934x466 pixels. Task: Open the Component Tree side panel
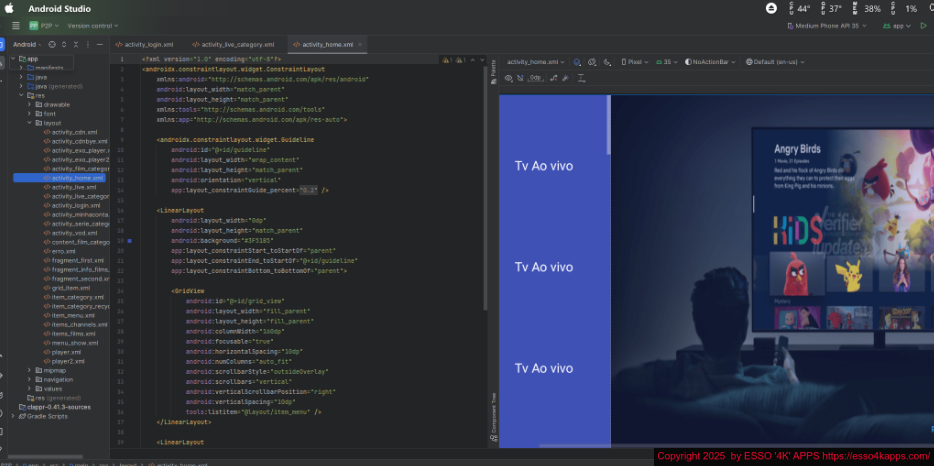click(493, 417)
